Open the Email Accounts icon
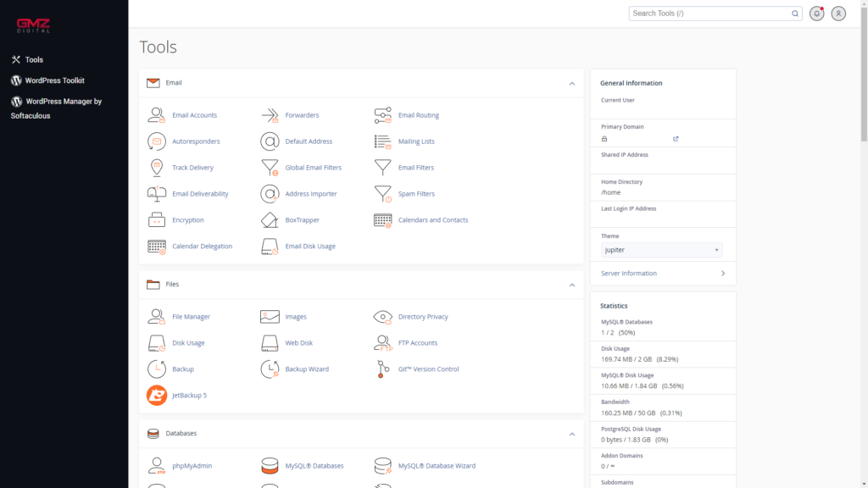 (x=157, y=115)
